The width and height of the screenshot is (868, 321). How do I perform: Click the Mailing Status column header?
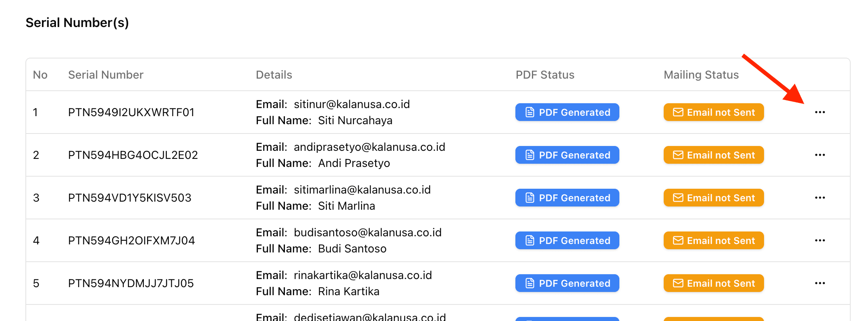(701, 75)
